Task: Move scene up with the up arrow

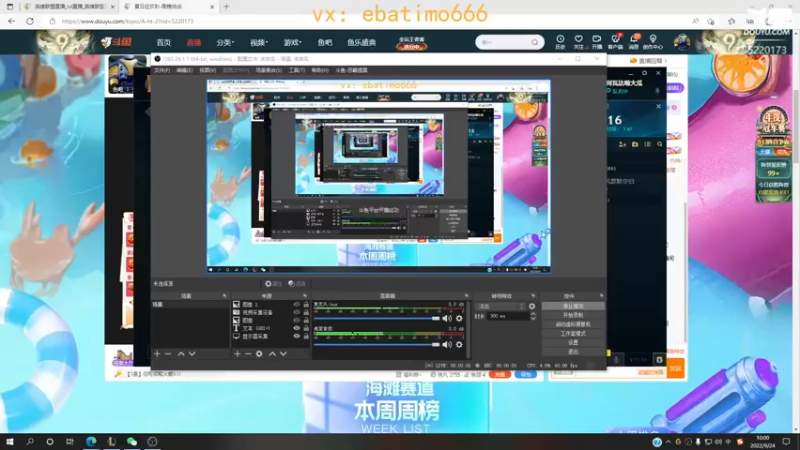Action: 181,354
